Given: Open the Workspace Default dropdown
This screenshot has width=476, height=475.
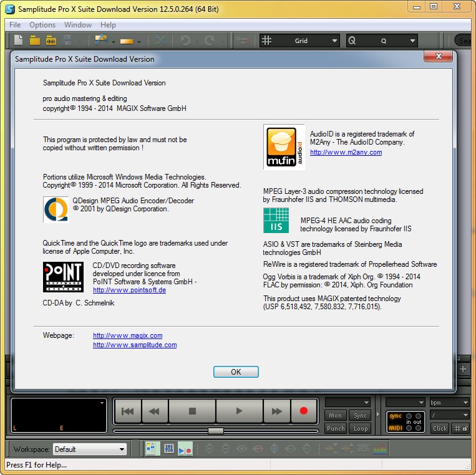Looking at the screenshot, I should pos(90,449).
